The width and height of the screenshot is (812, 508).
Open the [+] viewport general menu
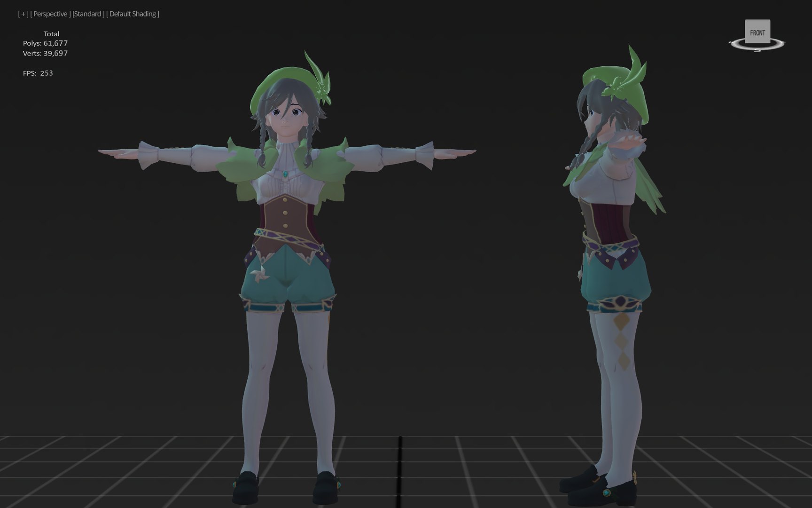click(23, 14)
